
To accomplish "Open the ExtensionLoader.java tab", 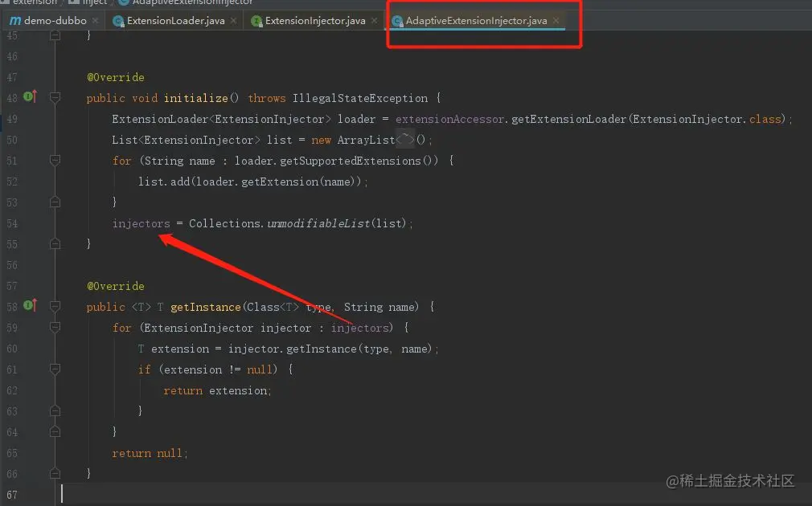I will (175, 21).
